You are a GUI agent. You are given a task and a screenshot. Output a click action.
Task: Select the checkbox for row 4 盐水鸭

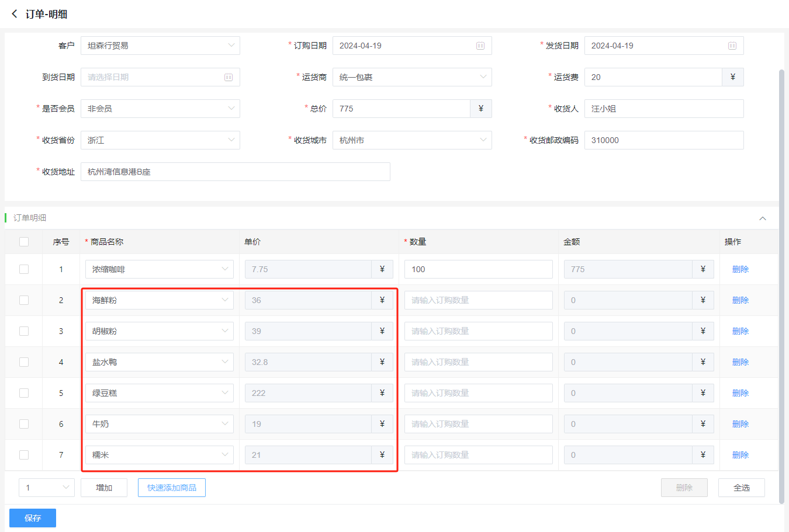24,362
